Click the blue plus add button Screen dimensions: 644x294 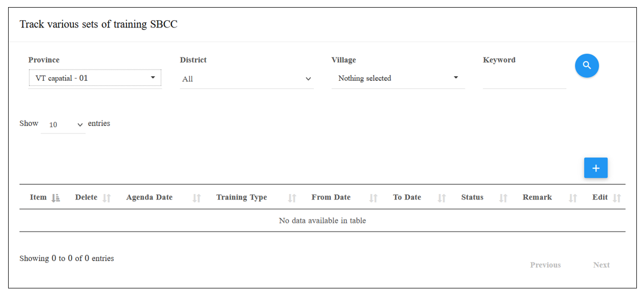click(x=596, y=168)
